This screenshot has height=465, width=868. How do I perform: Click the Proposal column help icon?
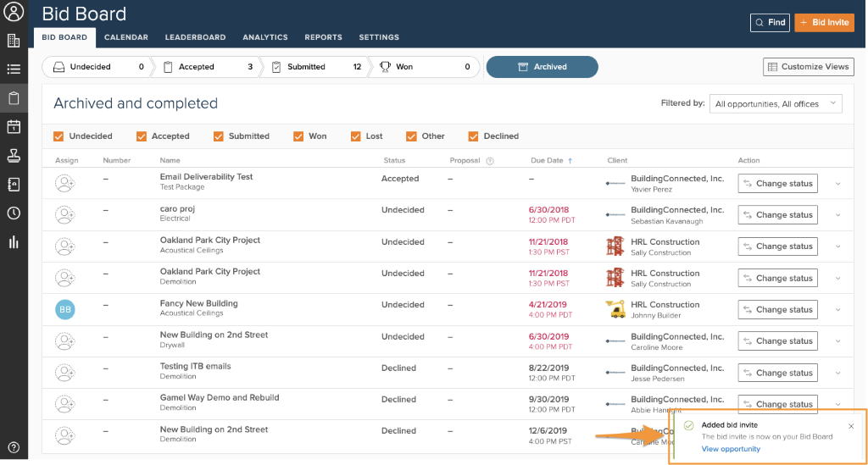[x=490, y=161]
